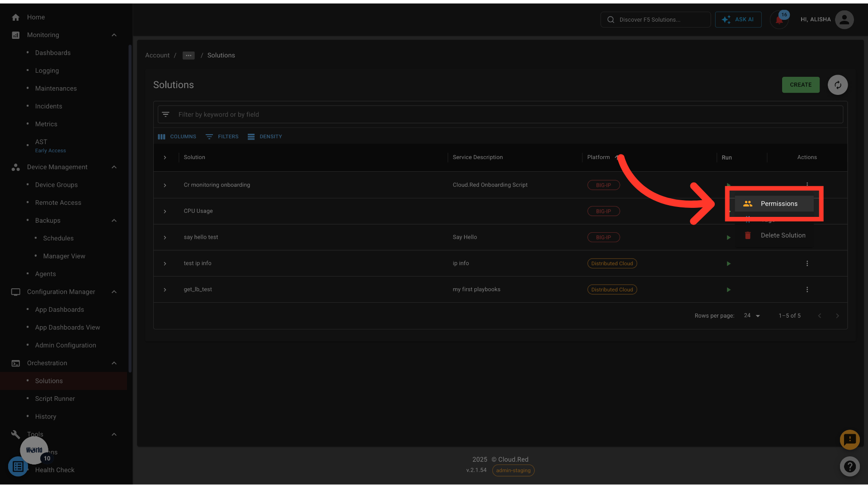Run the test ip info solution
The image size is (868, 488).
[x=728, y=263]
